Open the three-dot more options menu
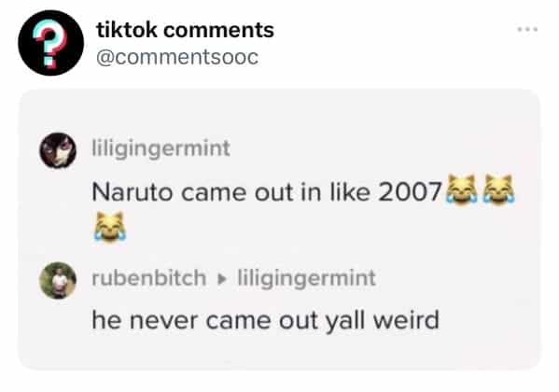 tap(527, 29)
